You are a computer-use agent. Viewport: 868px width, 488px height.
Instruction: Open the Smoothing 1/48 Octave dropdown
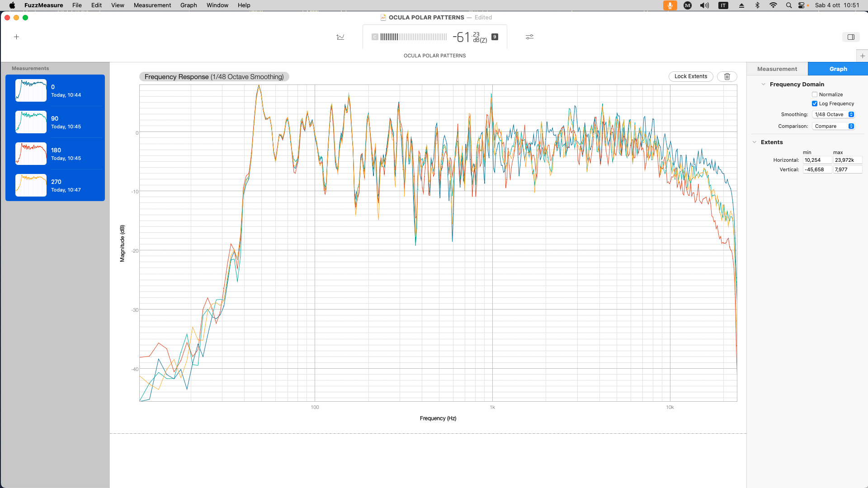point(833,114)
